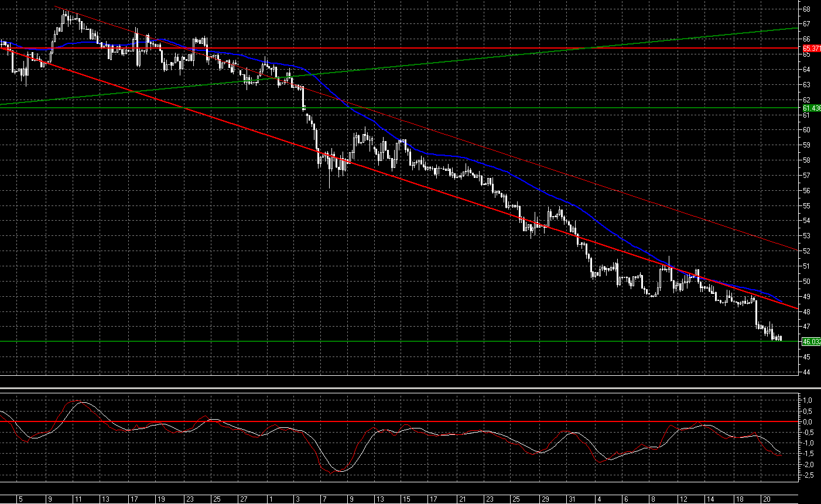Select the blue moving average line
The height and width of the screenshot is (504, 821).
[468, 158]
